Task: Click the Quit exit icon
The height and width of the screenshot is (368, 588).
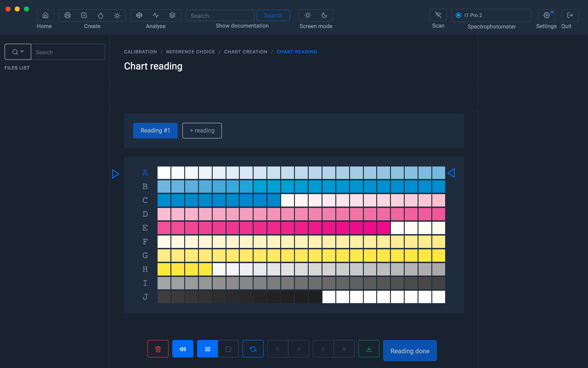Action: click(570, 15)
